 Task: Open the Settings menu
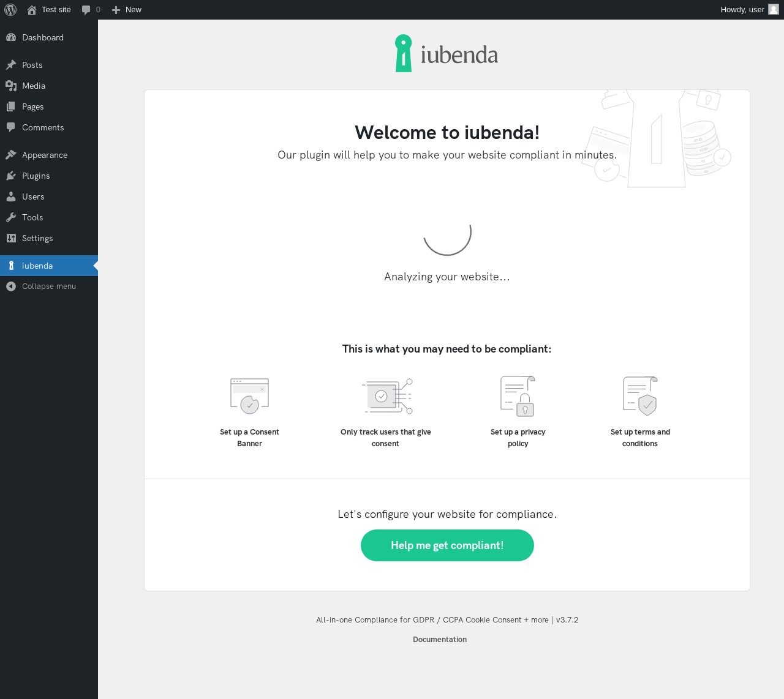click(x=49, y=238)
